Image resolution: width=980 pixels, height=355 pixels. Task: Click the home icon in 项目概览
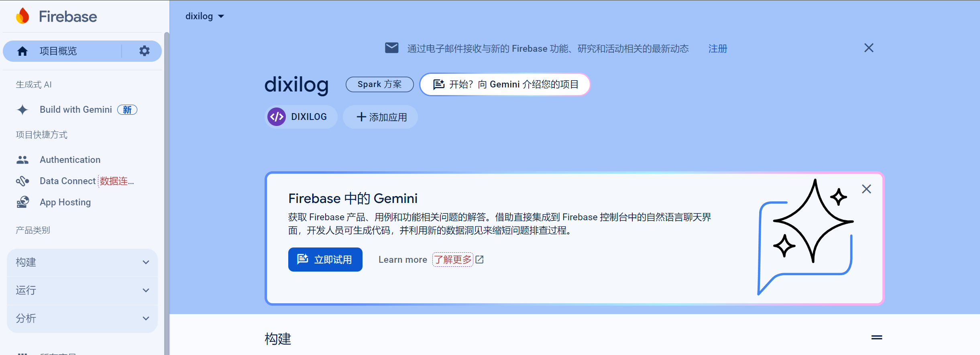coord(22,51)
